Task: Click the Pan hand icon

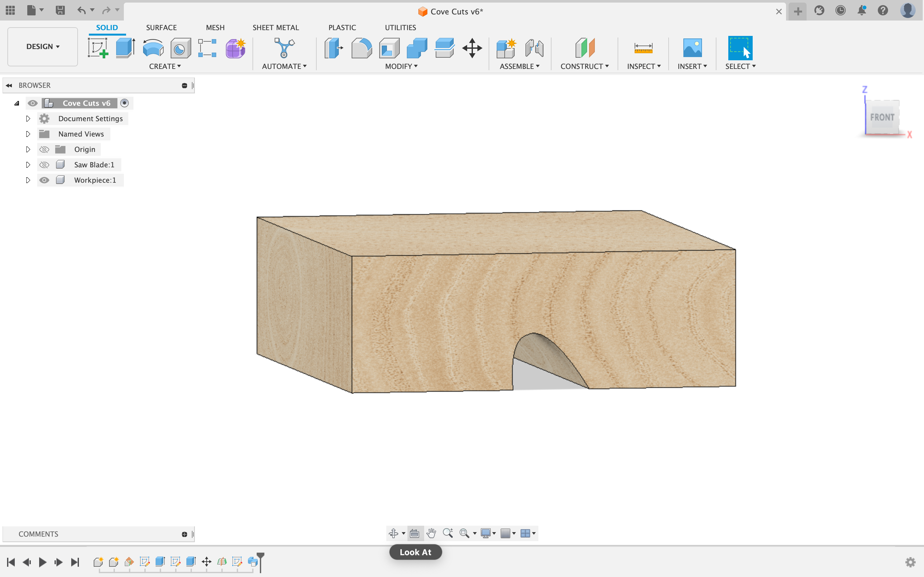Action: click(x=431, y=533)
